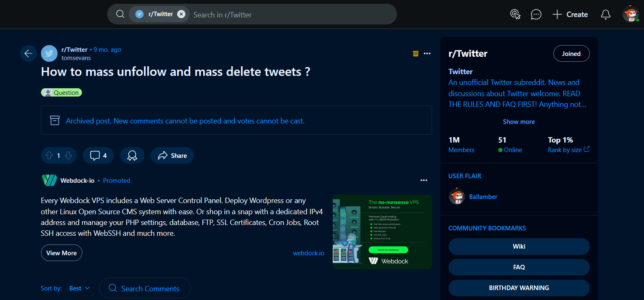Click the Webdock VPS ad image
This screenshot has height=300, width=644.
tap(382, 232)
